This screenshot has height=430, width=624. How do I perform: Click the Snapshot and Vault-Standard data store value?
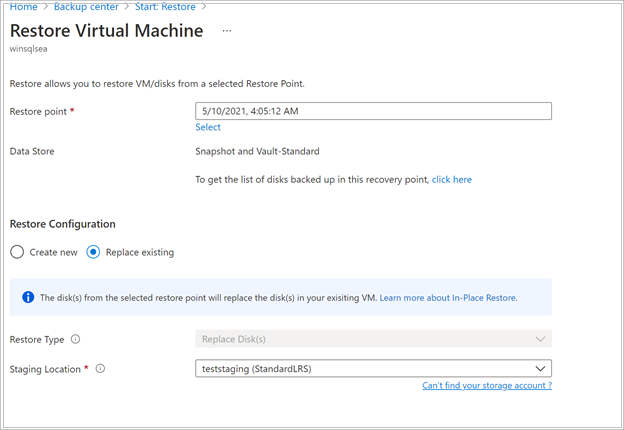[258, 152]
